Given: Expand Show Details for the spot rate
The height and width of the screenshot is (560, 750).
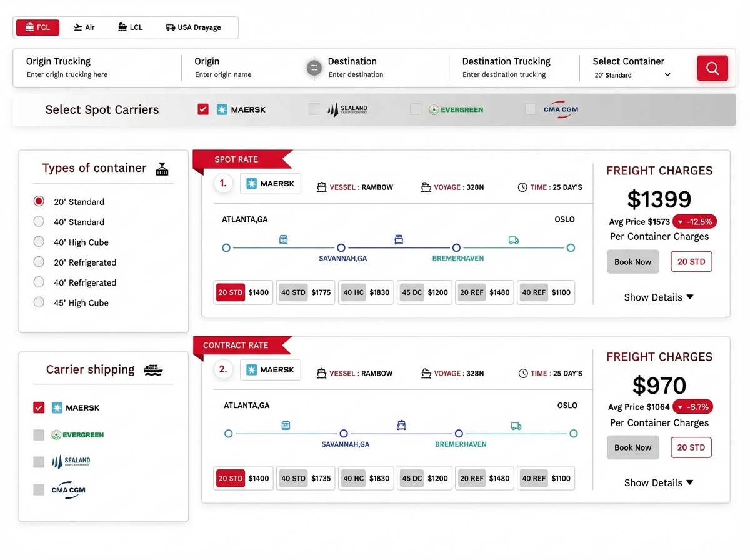Looking at the screenshot, I should (x=659, y=297).
